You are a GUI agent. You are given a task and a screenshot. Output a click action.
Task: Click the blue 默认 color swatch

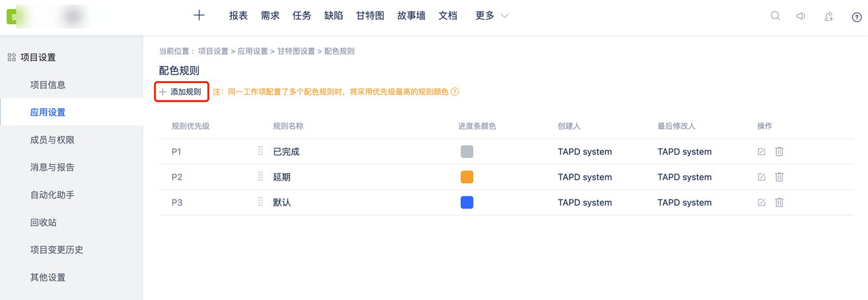(467, 202)
